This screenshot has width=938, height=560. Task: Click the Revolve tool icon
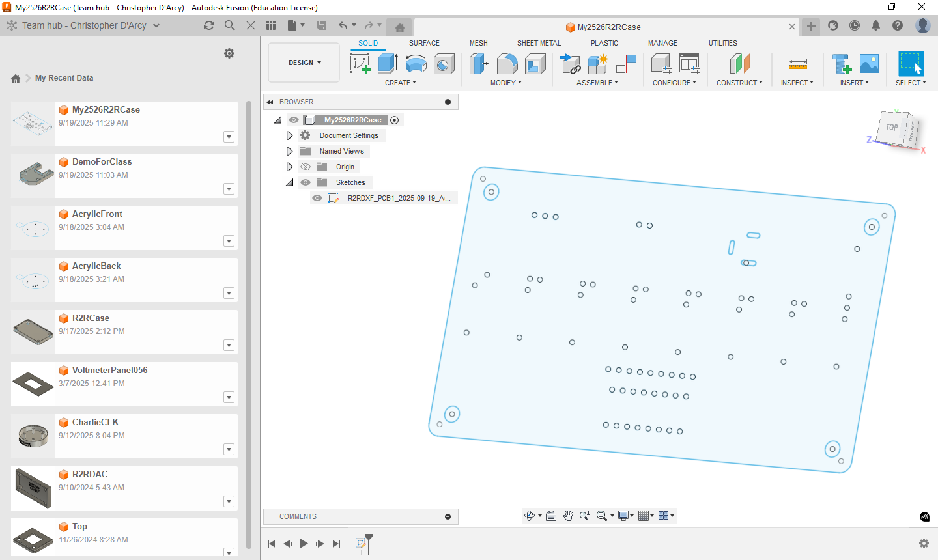pos(416,63)
